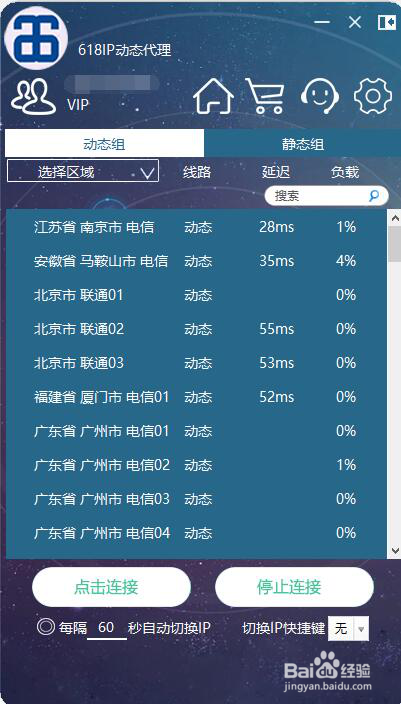The width and height of the screenshot is (401, 704).
Task: Minimize the proxy window
Action: (x=322, y=22)
